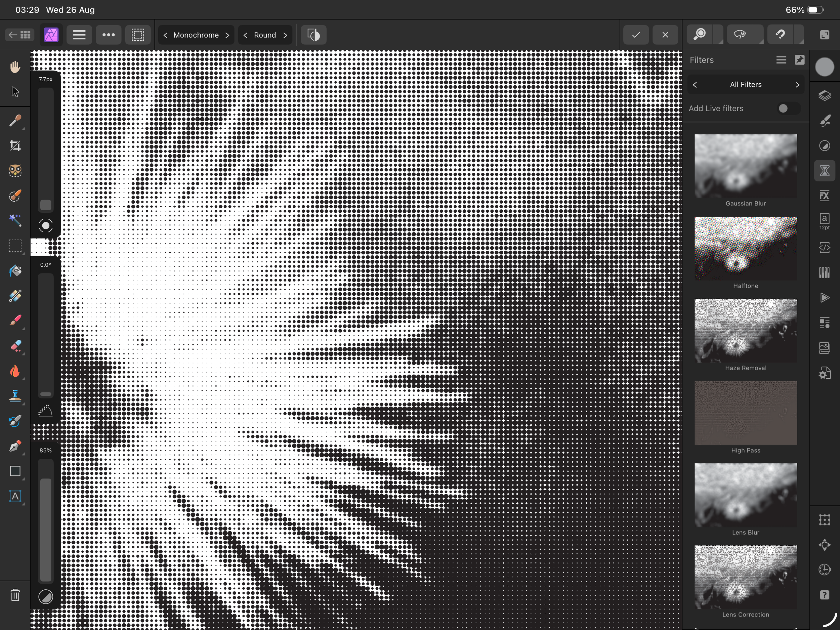The width and height of the screenshot is (840, 630).
Task: Select the Clone stamp tool
Action: click(x=15, y=396)
